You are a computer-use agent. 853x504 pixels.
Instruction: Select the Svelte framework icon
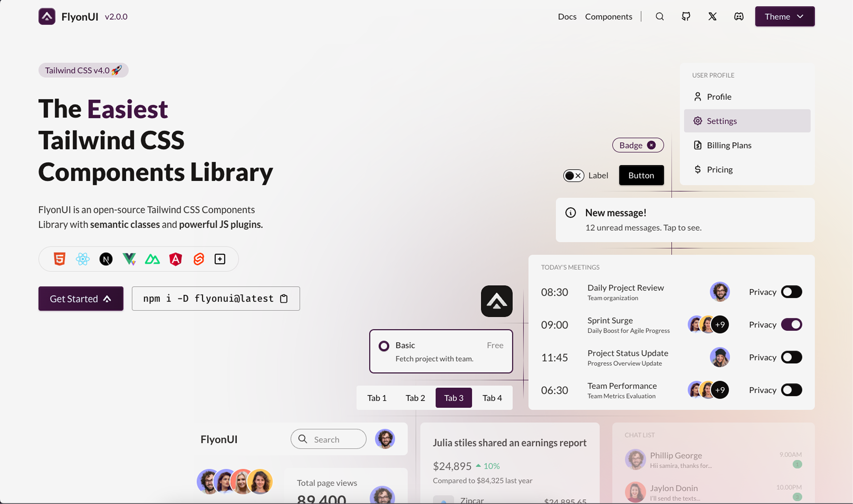[199, 259]
